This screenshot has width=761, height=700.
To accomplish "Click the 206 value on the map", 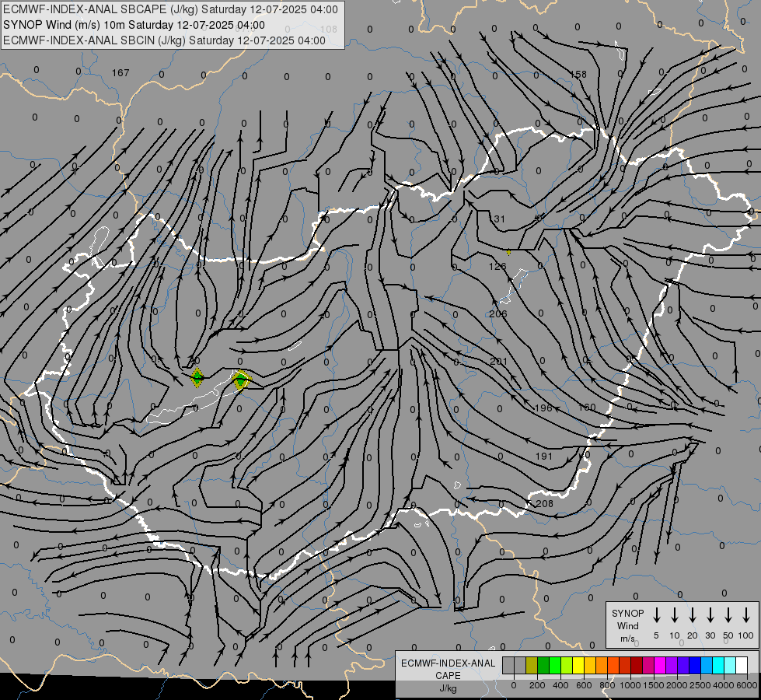I will point(498,313).
